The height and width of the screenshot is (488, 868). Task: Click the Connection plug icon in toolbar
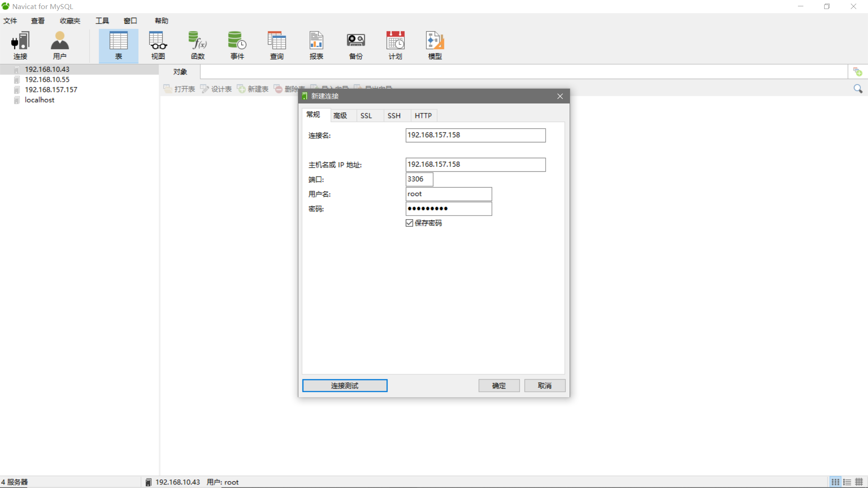coord(20,45)
